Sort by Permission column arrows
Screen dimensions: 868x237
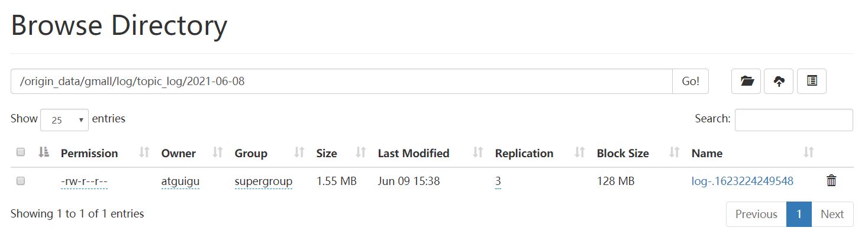tap(144, 152)
